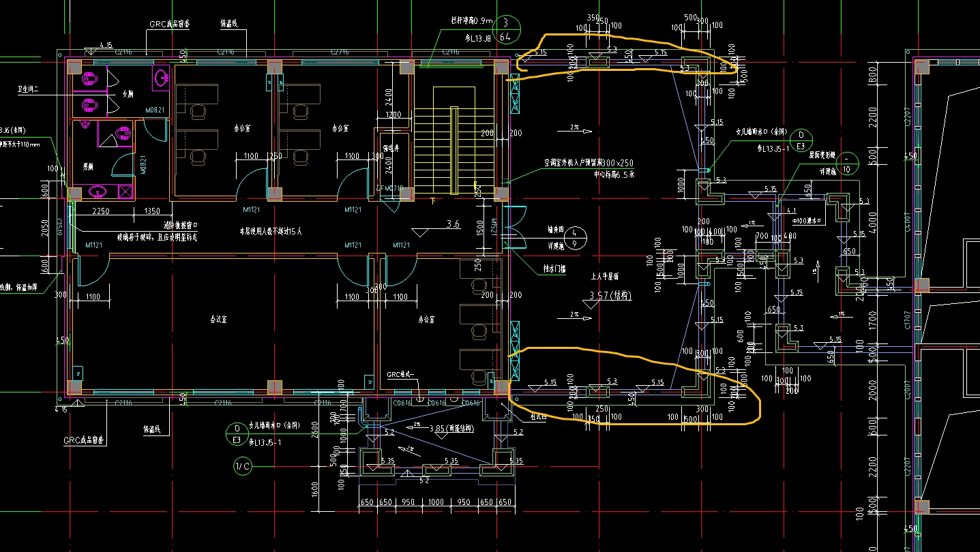This screenshot has width=980, height=552.
Task: Select the 屋面变形缝 annotation
Action: (822, 155)
